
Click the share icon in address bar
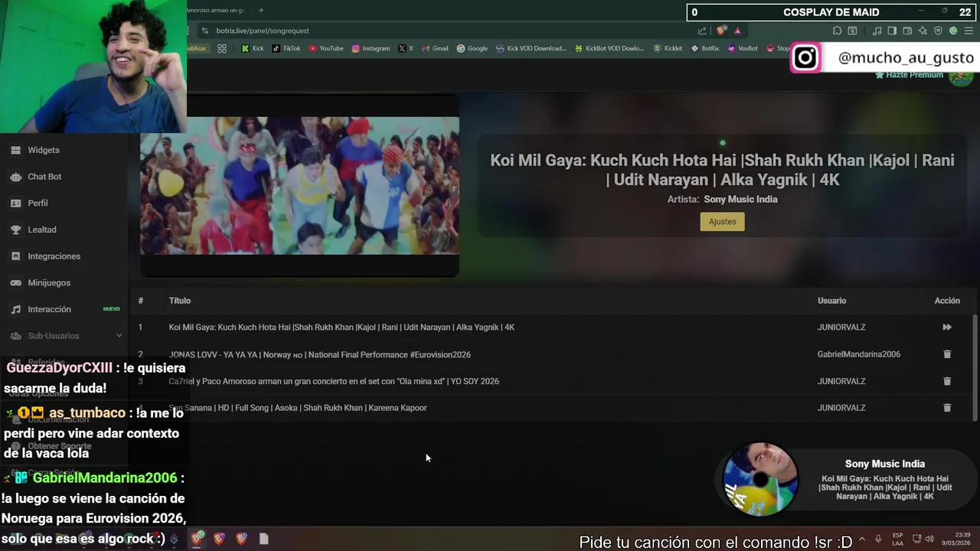[702, 31]
